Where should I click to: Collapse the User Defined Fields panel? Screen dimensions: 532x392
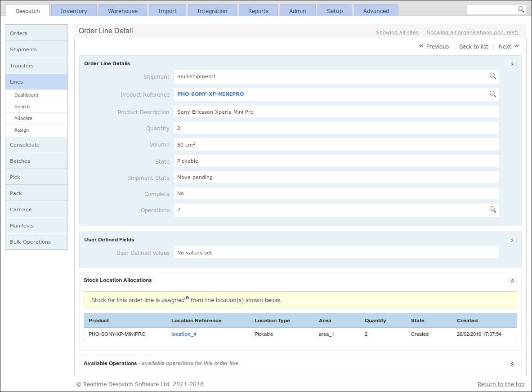(512, 240)
